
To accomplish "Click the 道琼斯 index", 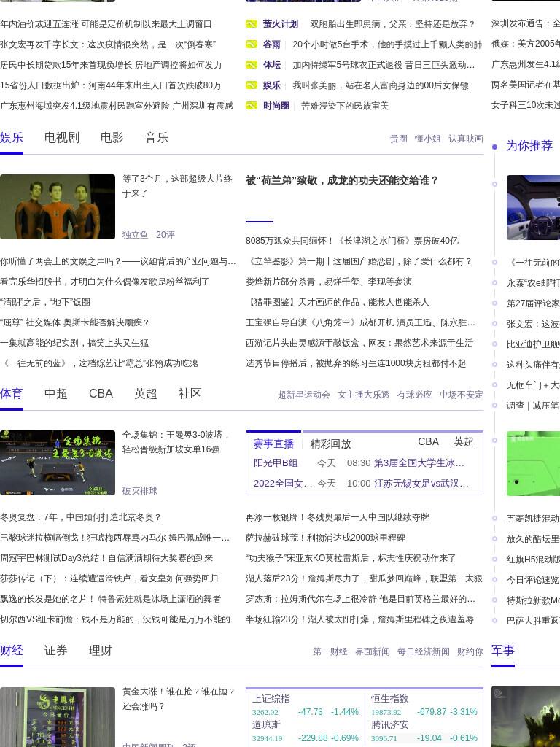I will [x=266, y=724].
